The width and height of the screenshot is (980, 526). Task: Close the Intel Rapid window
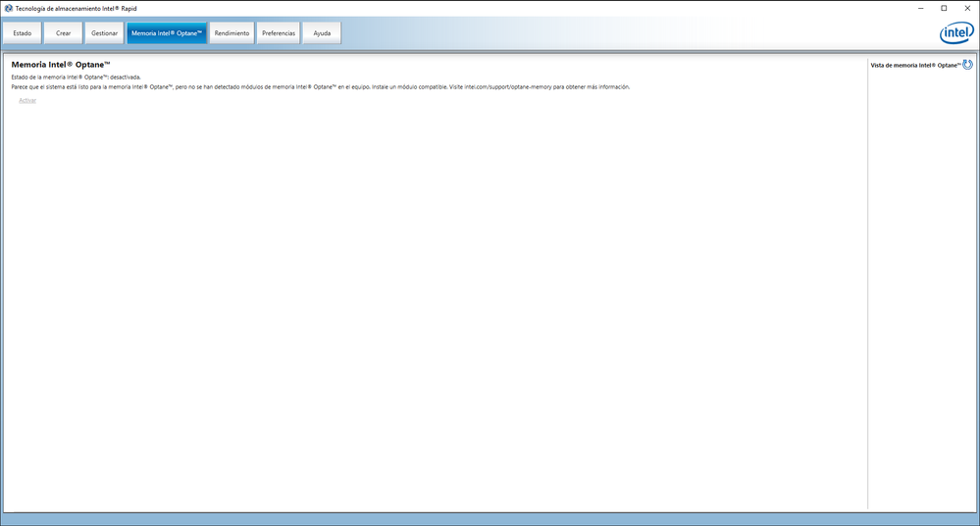[967, 8]
